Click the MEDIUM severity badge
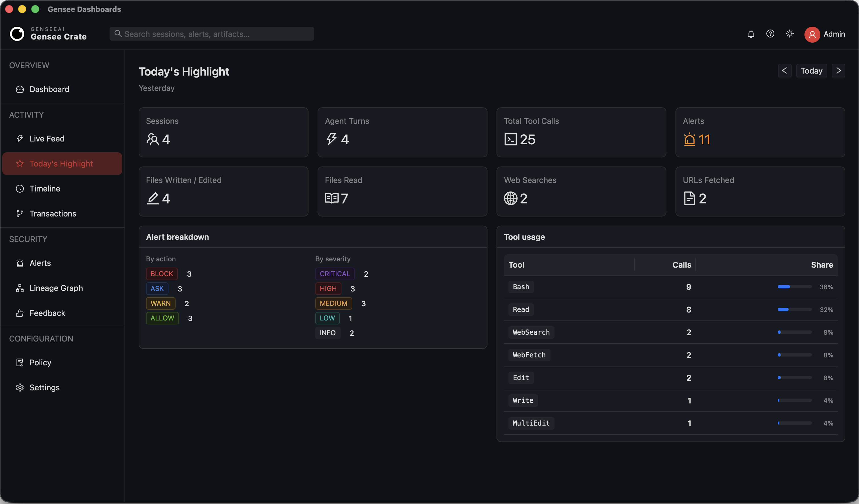 tap(333, 303)
